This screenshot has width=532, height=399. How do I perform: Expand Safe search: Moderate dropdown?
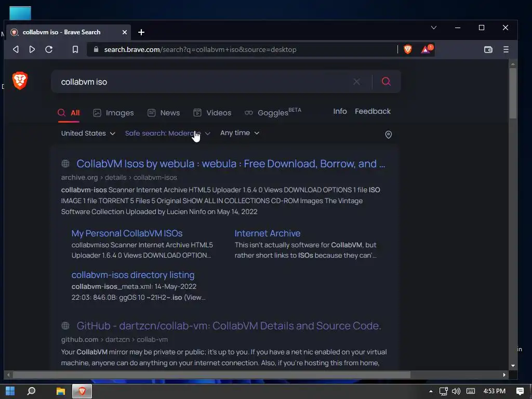click(x=168, y=134)
